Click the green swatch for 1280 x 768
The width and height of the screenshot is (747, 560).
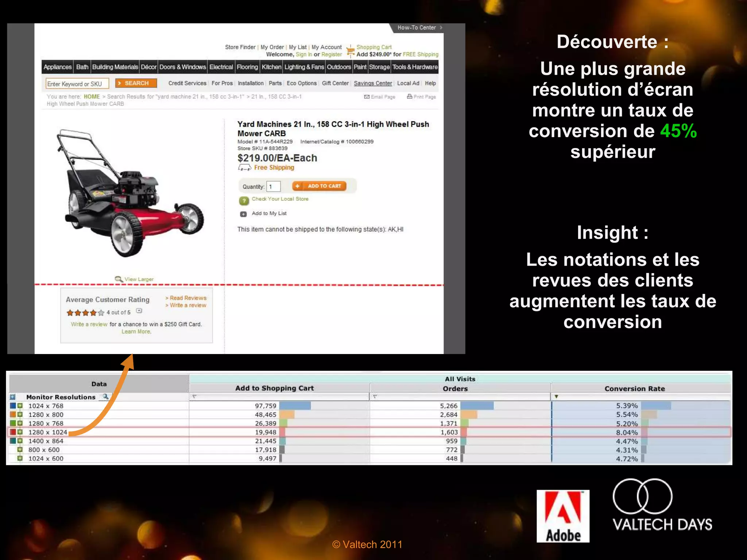pos(13,423)
